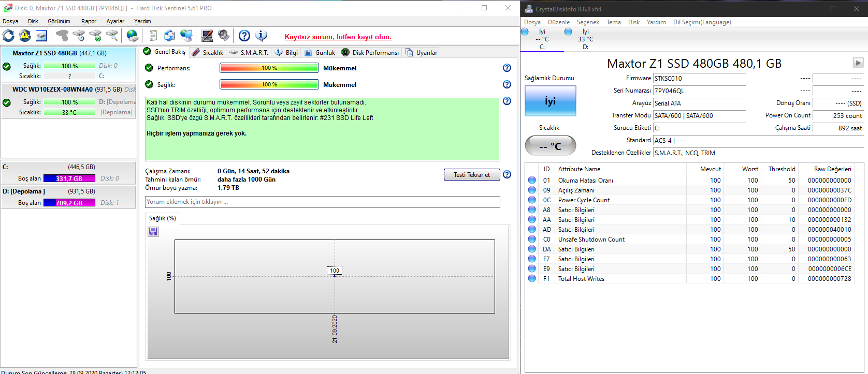This screenshot has height=374, width=868.
Task: Switch to the Disk Performansı tab
Action: point(370,52)
